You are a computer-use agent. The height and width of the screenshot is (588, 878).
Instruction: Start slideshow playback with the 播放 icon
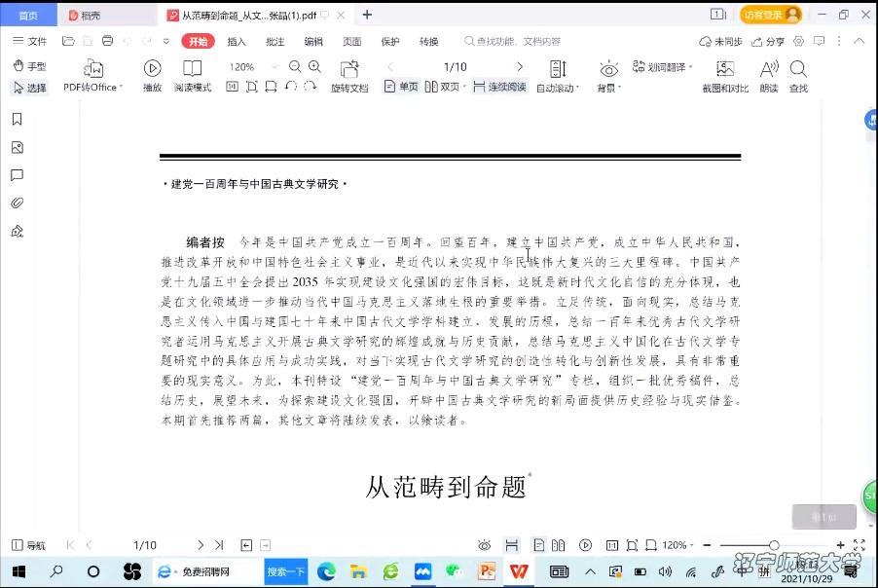[152, 74]
